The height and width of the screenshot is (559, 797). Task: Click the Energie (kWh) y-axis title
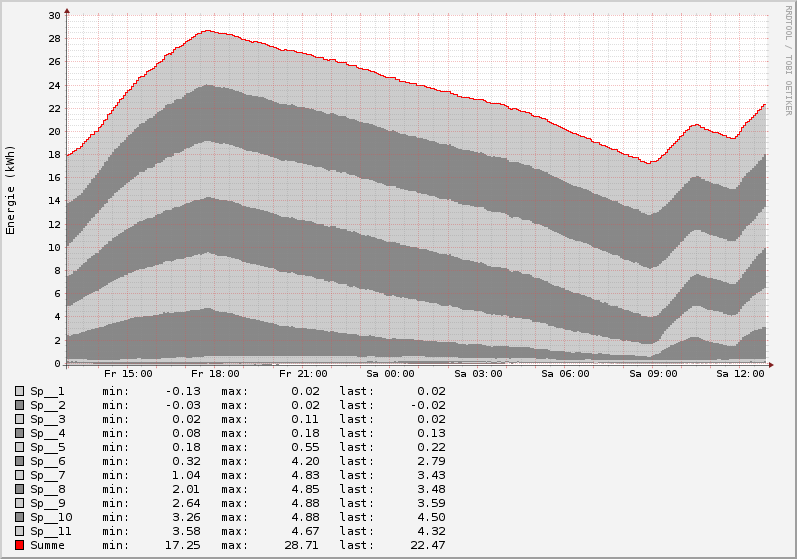tap(11, 190)
